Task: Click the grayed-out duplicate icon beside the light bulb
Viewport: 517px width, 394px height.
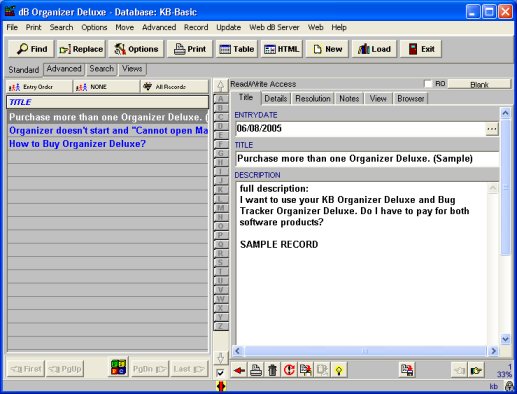Action: (322, 370)
